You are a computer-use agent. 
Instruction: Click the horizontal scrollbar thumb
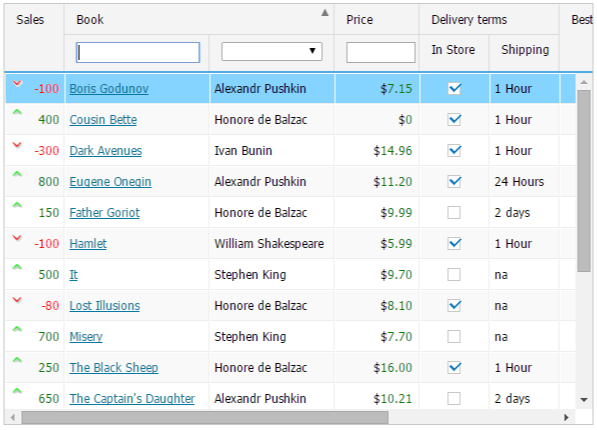click(205, 417)
